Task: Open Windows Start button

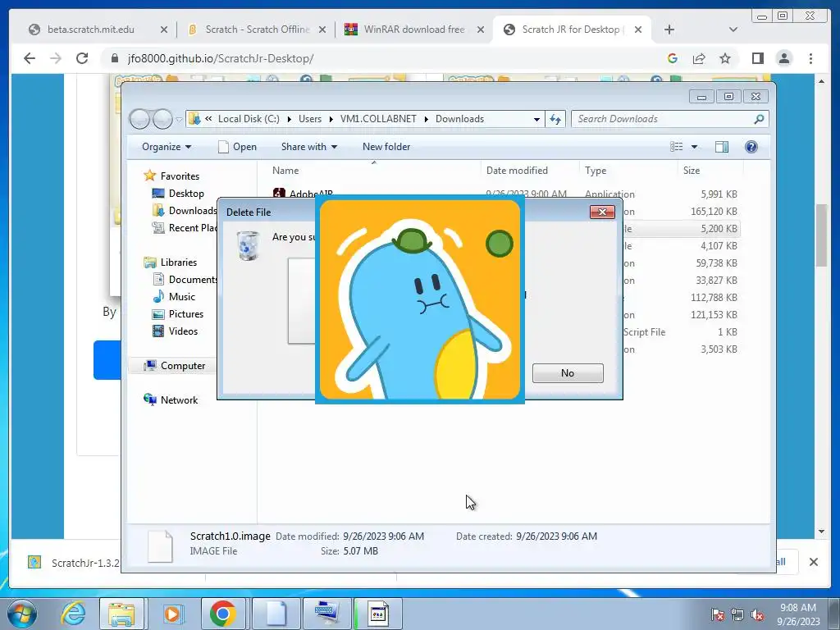Action: (x=22, y=614)
